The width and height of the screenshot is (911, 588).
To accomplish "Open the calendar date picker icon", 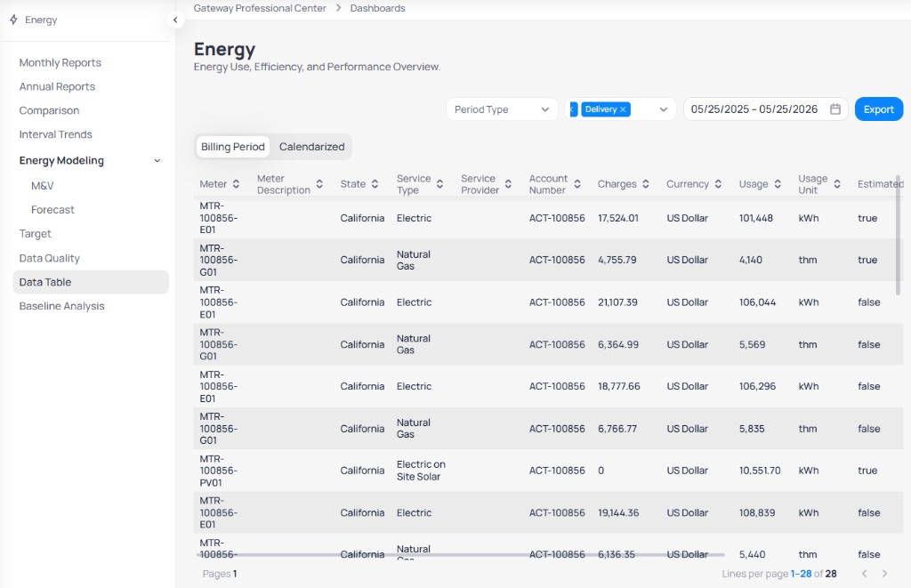I will point(834,109).
